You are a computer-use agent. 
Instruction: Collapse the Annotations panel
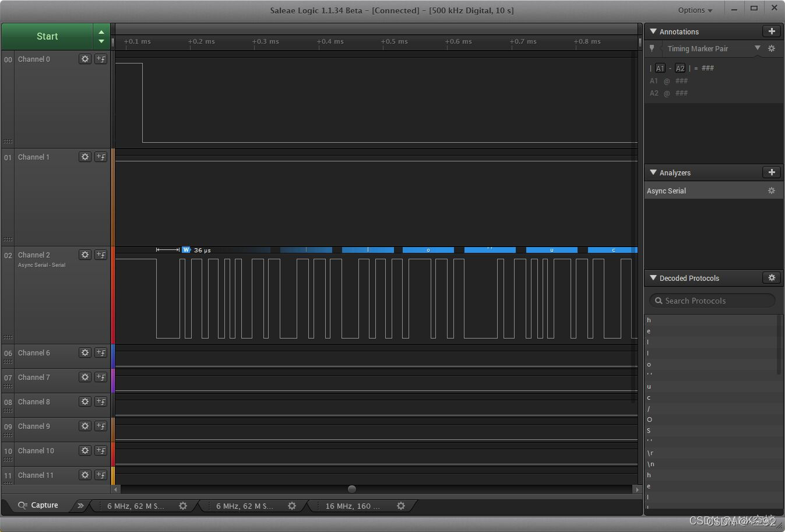click(653, 31)
